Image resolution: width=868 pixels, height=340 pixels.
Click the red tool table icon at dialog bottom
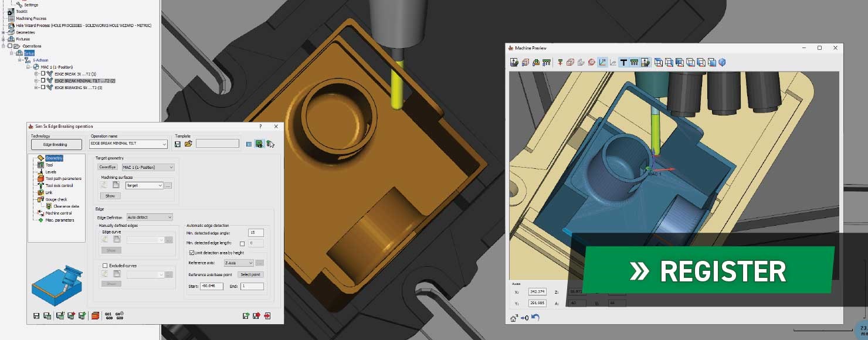pyautogui.click(x=96, y=316)
